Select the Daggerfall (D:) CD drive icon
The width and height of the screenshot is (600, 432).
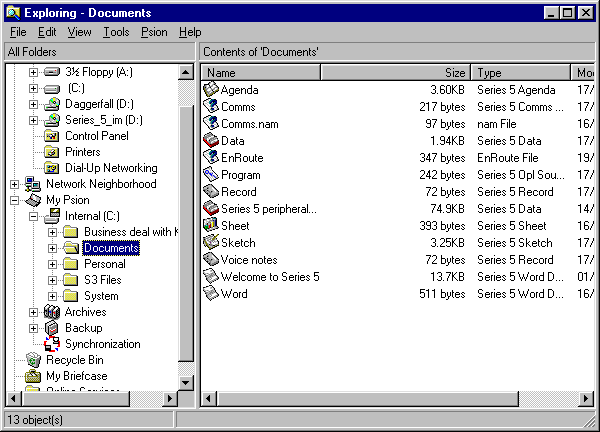[52, 104]
